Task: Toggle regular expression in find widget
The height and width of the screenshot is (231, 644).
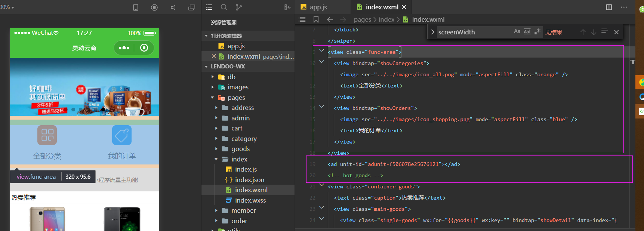Action: pyautogui.click(x=537, y=31)
